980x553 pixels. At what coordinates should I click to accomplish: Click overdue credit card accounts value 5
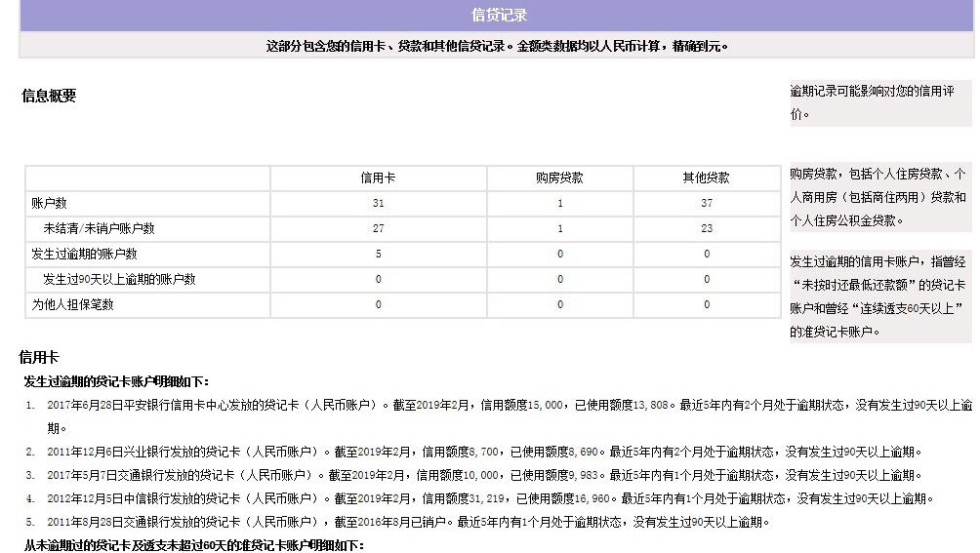(378, 254)
